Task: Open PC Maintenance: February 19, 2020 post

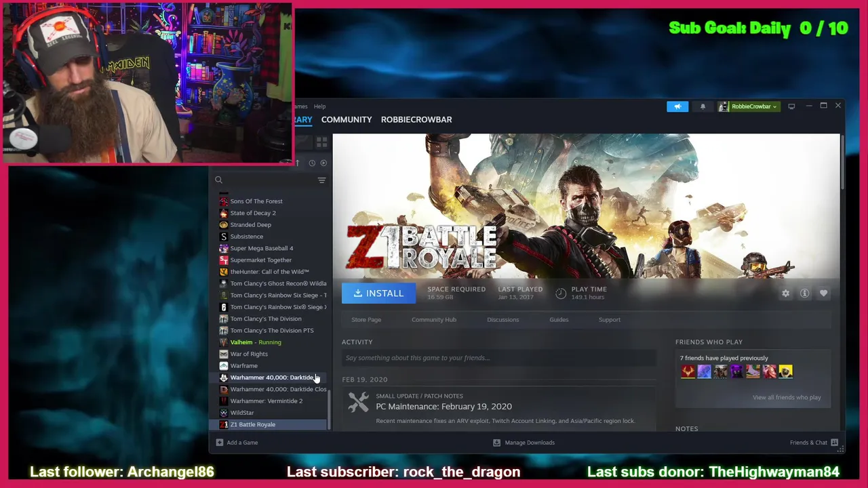Action: click(x=443, y=407)
